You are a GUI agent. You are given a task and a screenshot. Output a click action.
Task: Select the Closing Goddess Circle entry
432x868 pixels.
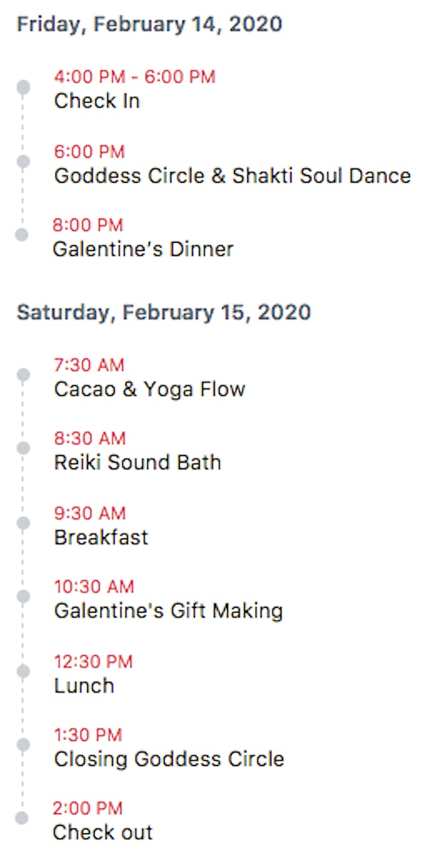(169, 759)
